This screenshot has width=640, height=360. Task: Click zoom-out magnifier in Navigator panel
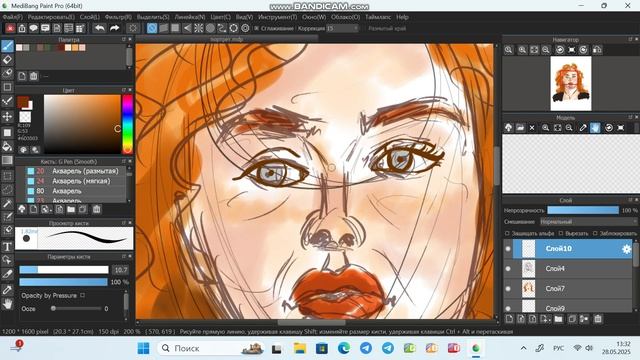pyautogui.click(x=546, y=50)
